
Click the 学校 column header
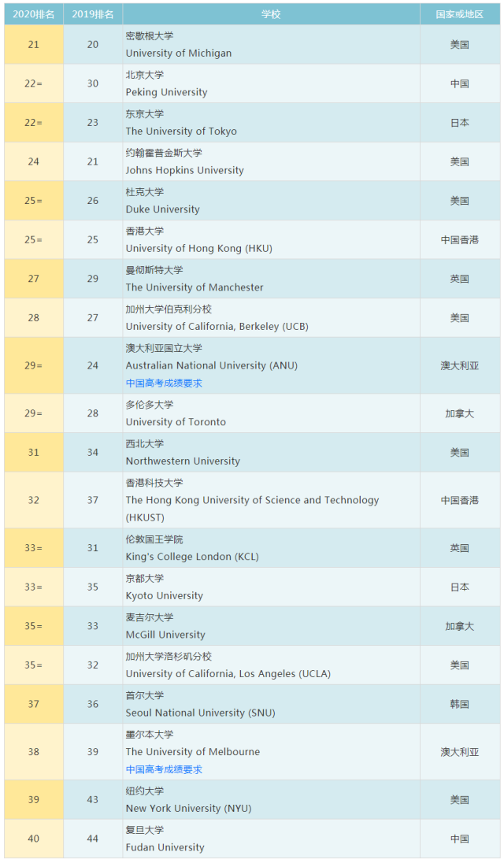pyautogui.click(x=271, y=14)
